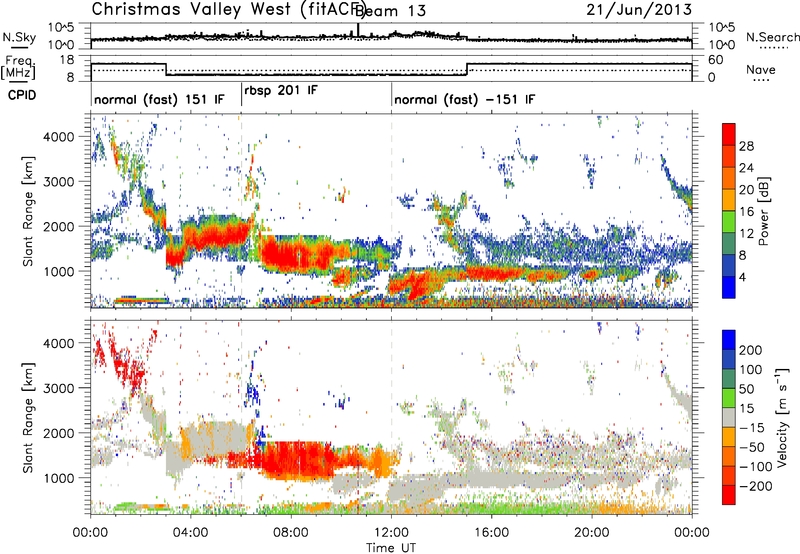Image resolution: width=800 pixels, height=554 pixels.
Task: Click the '18' frequency axis tick
Action: (67, 60)
